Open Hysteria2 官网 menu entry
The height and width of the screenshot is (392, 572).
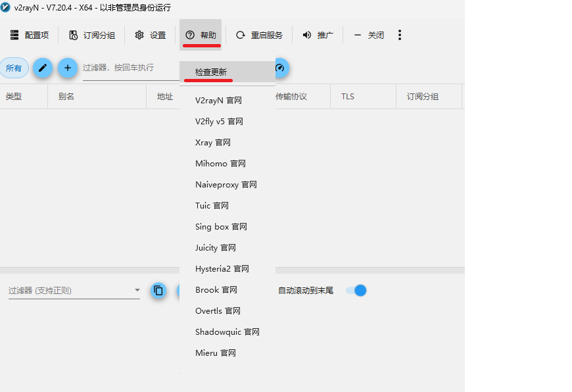point(227,269)
